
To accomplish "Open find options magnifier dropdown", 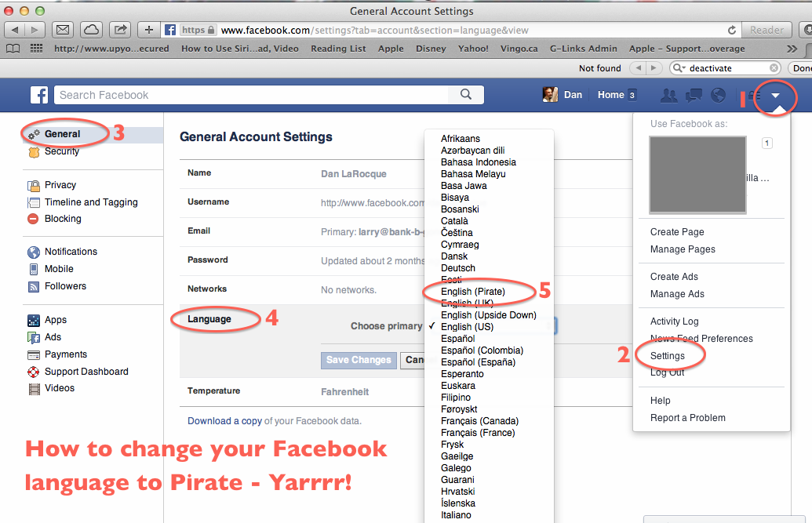I will (x=679, y=68).
